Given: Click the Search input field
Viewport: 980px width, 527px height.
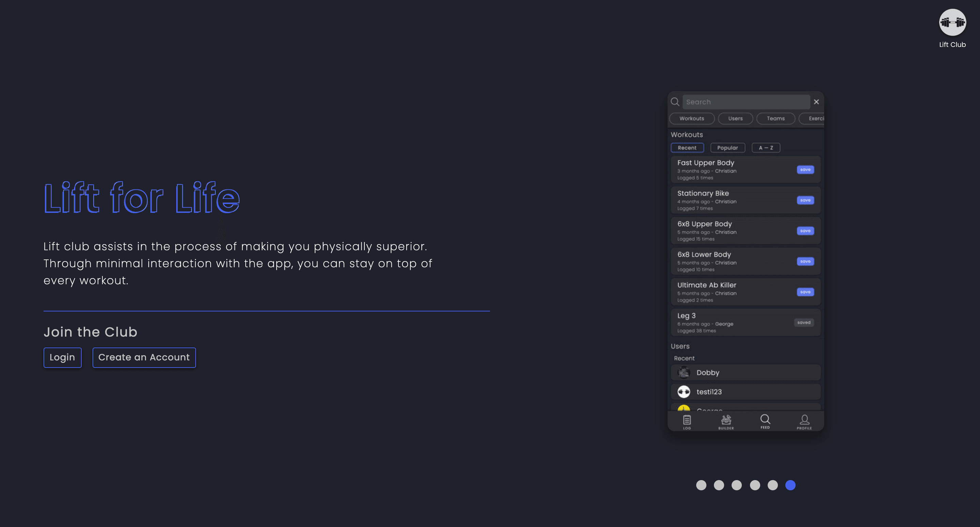Looking at the screenshot, I should click(746, 102).
